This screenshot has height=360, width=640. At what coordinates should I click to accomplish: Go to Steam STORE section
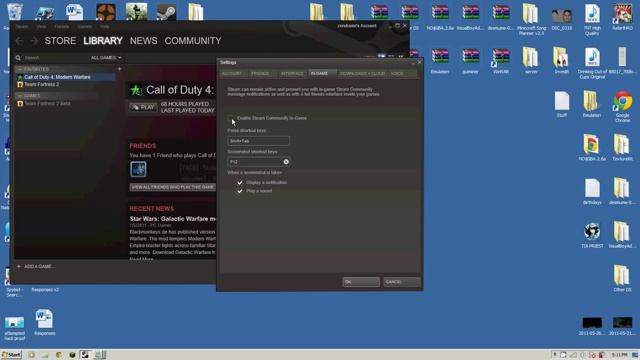pyautogui.click(x=60, y=41)
